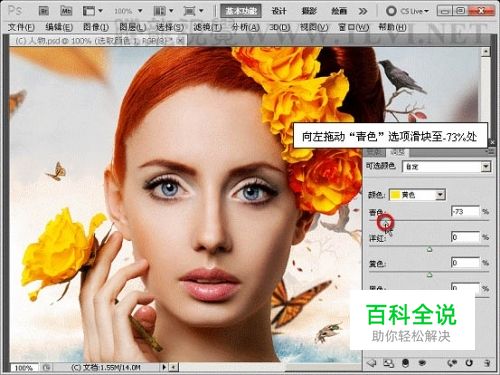The height and width of the screenshot is (375, 500).
Task: Toggle adjustment layer visibility eye icon
Action: pos(422,363)
